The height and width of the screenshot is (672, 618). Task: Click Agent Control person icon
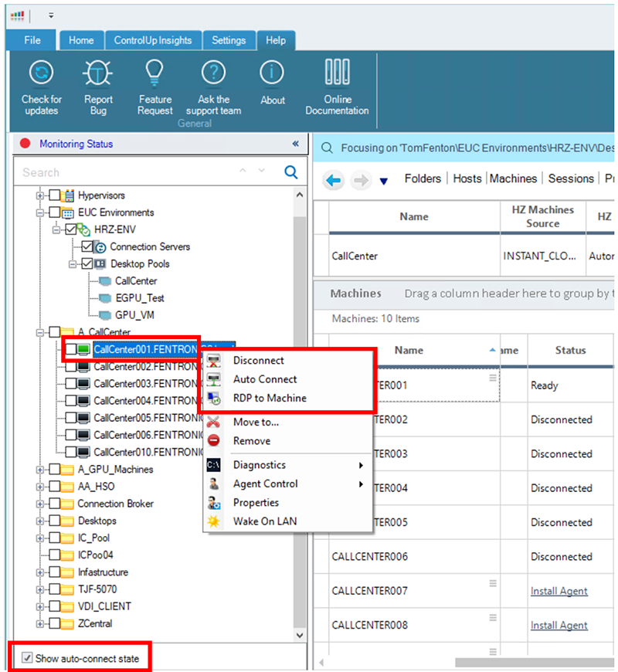coord(213,484)
